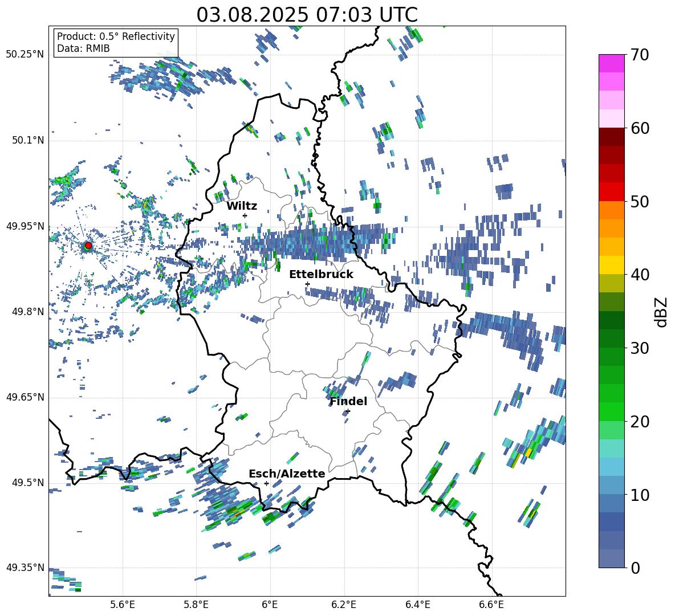Click the colorbar tick label 0
The width and height of the screenshot is (675, 616).
[635, 568]
